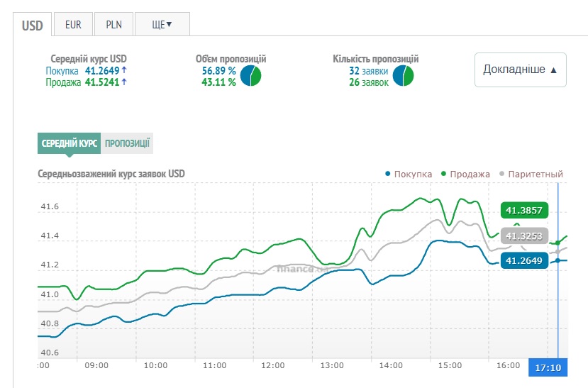588x388 pixels.
Task: Toggle the Продажа series in chart legend
Action: tap(465, 174)
